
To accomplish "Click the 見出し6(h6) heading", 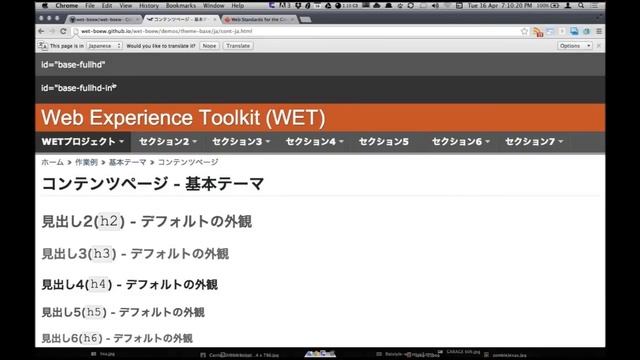I will click(117, 338).
